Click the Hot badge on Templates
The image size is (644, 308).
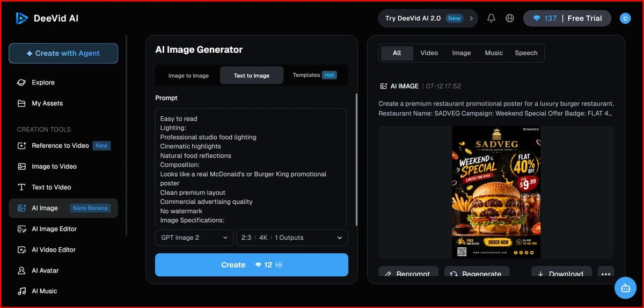(330, 75)
